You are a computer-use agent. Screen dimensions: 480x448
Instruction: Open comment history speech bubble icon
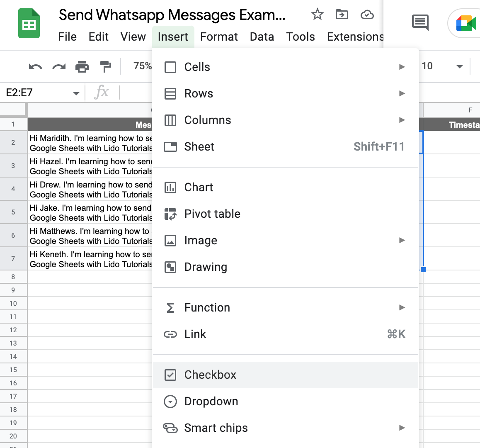click(x=420, y=22)
